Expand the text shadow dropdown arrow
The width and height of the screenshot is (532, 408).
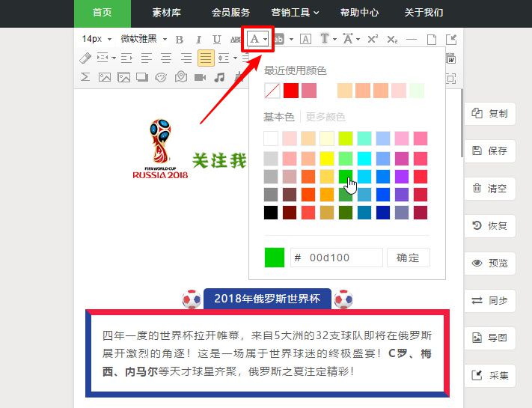click(x=335, y=40)
